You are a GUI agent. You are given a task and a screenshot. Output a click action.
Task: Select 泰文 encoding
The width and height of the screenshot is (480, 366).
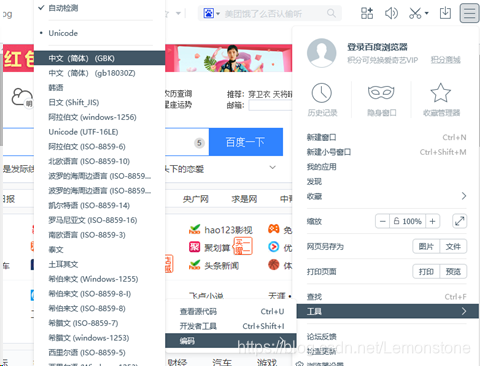point(99,249)
